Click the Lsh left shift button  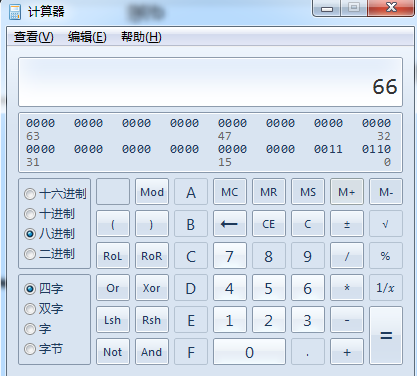click(113, 320)
